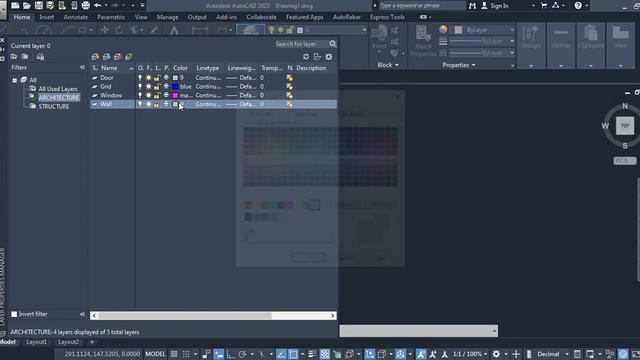640x360 pixels.
Task: Open the Layer Properties ribbon button
Action: coord(250,29)
